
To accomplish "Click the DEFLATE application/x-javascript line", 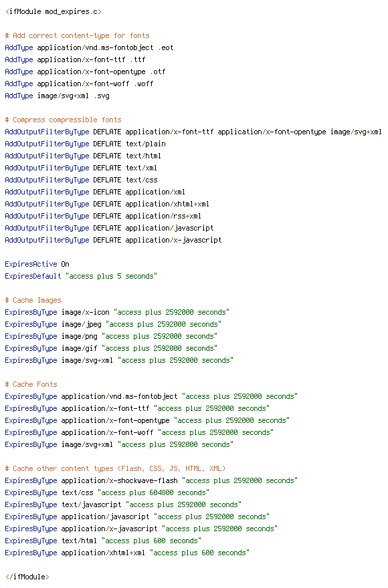I will tap(113, 240).
